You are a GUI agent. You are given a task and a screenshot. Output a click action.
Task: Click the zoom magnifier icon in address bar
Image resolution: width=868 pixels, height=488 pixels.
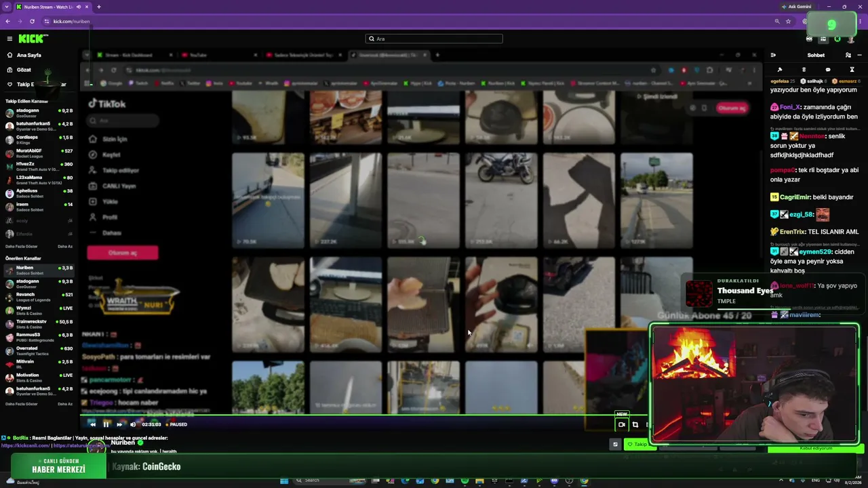tap(777, 21)
